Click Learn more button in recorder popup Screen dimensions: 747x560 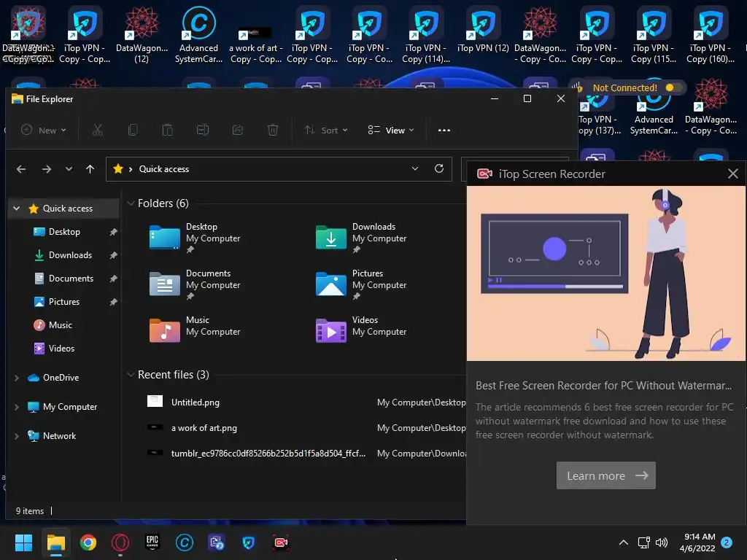(606, 475)
